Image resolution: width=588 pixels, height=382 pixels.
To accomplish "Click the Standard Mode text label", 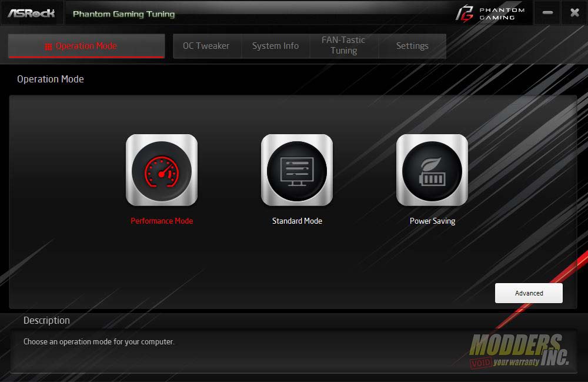I will [x=297, y=221].
